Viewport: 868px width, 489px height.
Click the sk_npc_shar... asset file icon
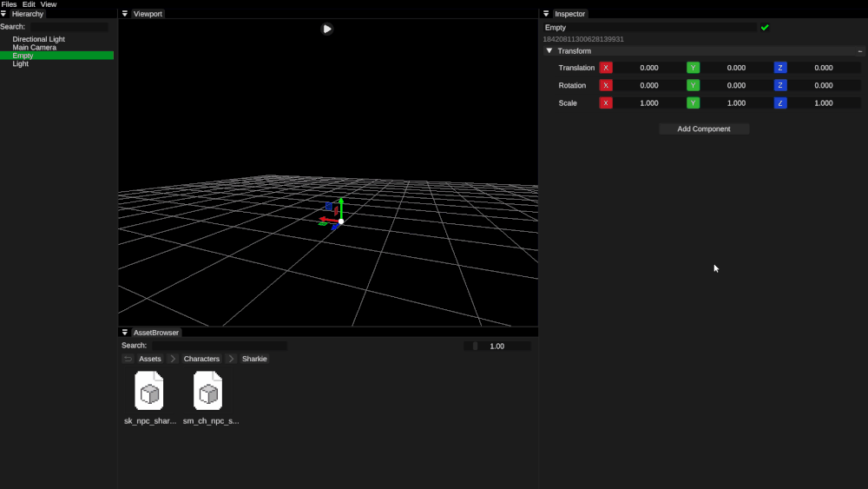(149, 391)
